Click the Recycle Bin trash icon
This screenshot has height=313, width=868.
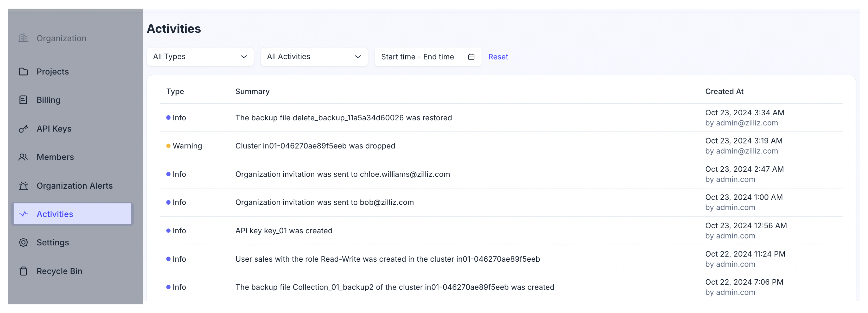pos(23,271)
